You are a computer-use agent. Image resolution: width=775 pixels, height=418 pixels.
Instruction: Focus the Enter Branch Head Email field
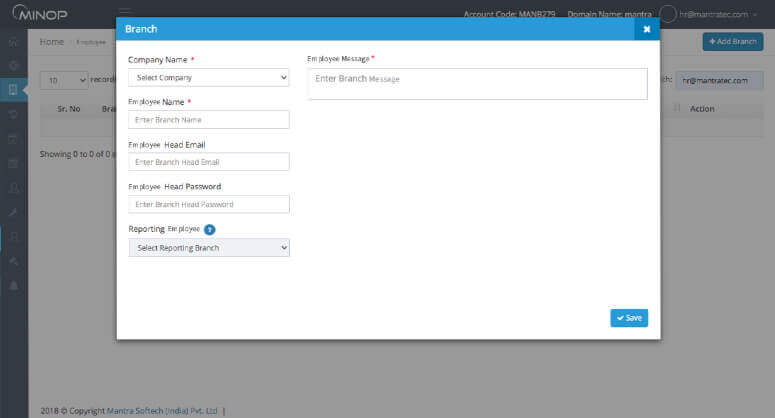pos(209,162)
